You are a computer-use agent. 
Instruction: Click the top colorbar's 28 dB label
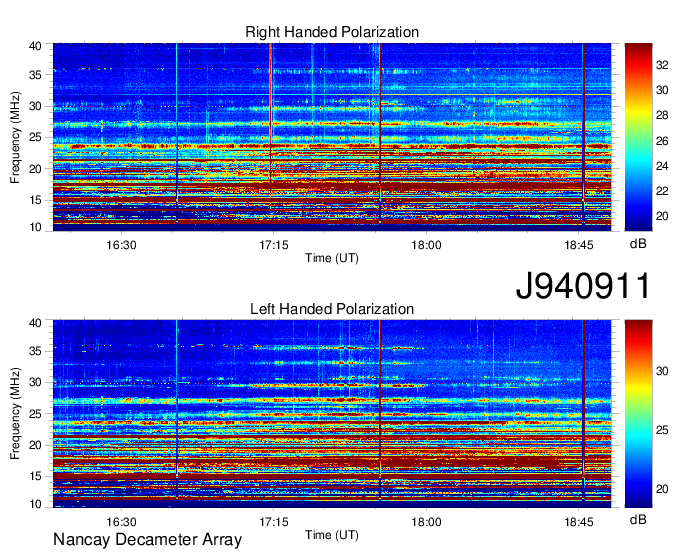[x=662, y=115]
